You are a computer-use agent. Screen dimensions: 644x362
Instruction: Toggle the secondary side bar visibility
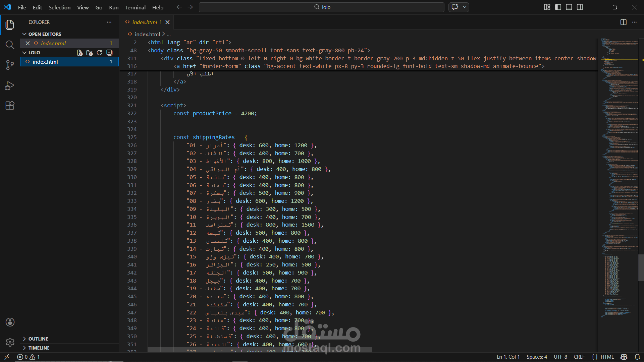(x=580, y=7)
